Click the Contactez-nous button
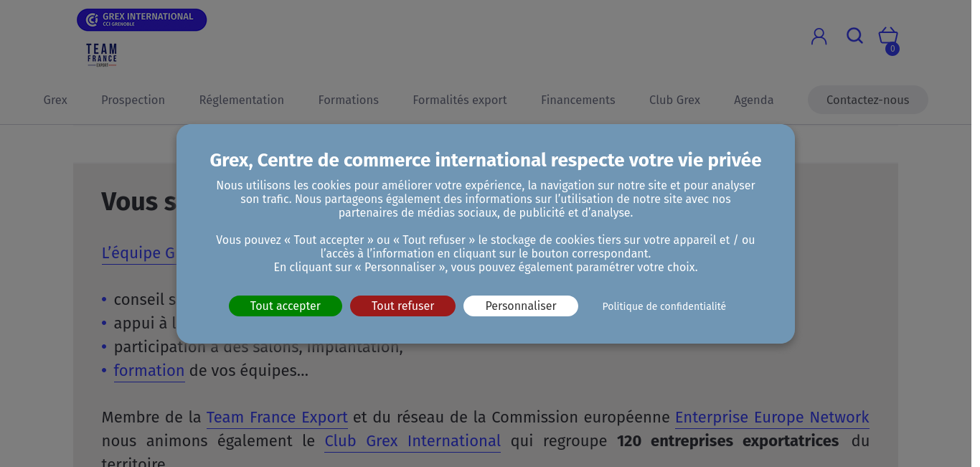980x467 pixels. tap(868, 100)
